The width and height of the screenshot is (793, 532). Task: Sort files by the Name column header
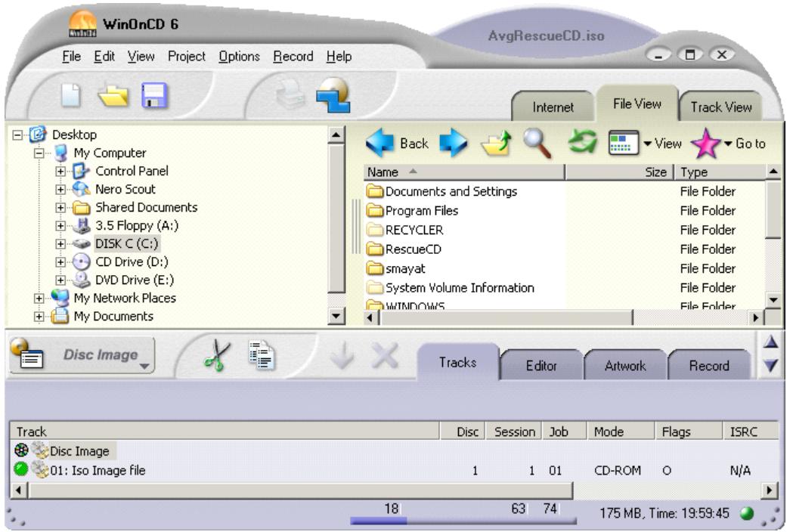click(x=463, y=172)
